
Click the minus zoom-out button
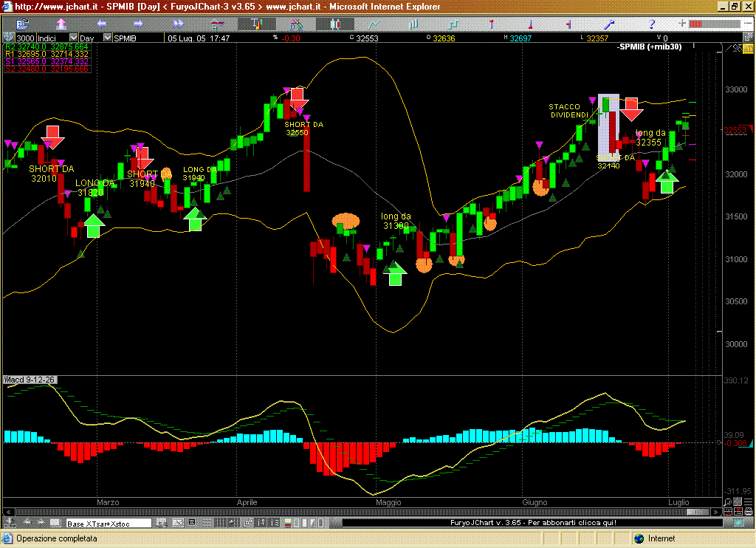click(749, 24)
